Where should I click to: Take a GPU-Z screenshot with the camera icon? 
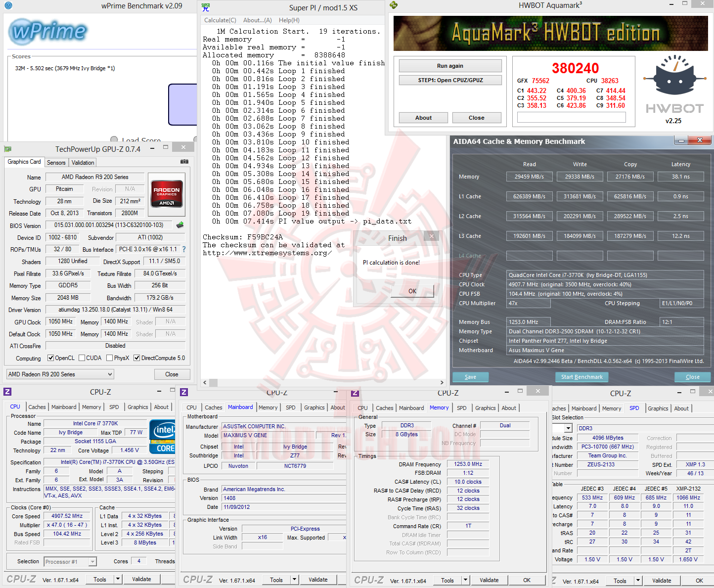(184, 162)
